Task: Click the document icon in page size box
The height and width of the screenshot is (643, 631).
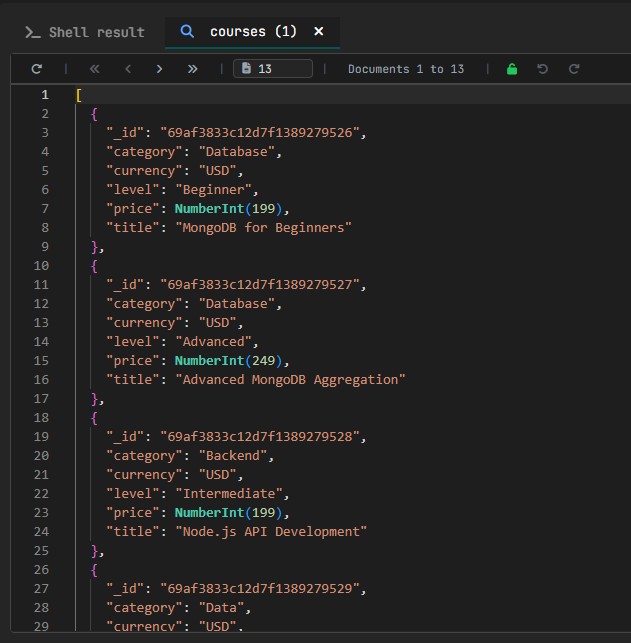Action: click(246, 68)
